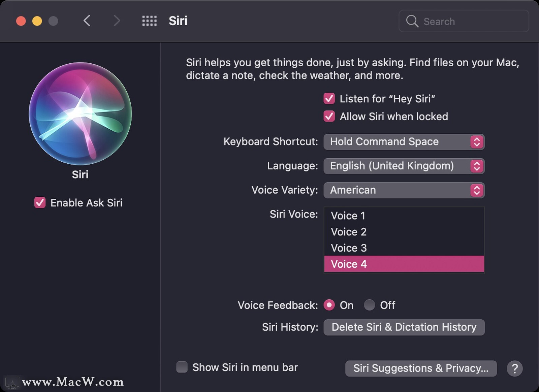Uncheck Allow Siri when locked

tap(329, 117)
